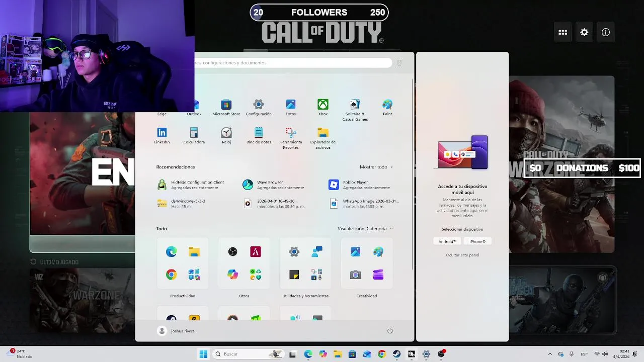The height and width of the screenshot is (362, 644).
Task: Expand the Visualización: Categoría dropdown
Action: tap(365, 229)
